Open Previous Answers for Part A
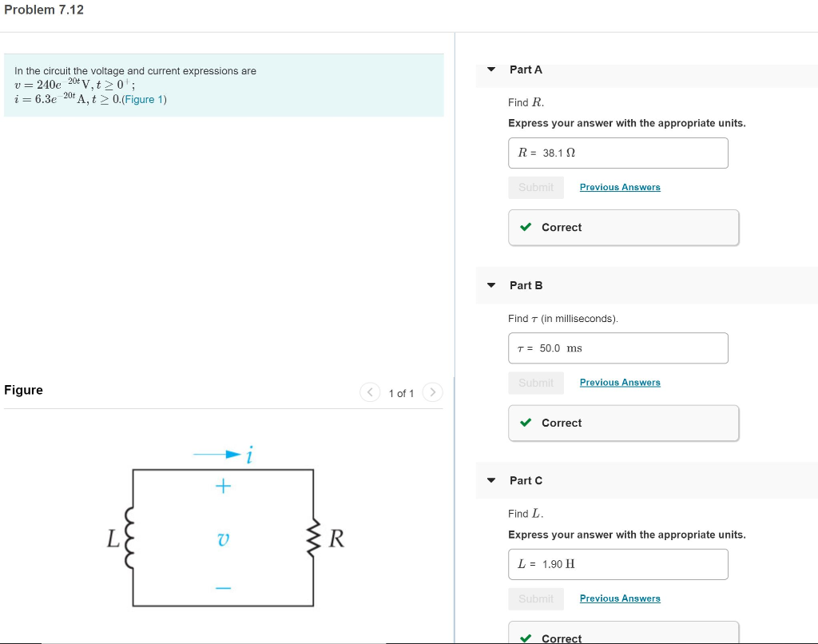The width and height of the screenshot is (818, 644). click(620, 187)
